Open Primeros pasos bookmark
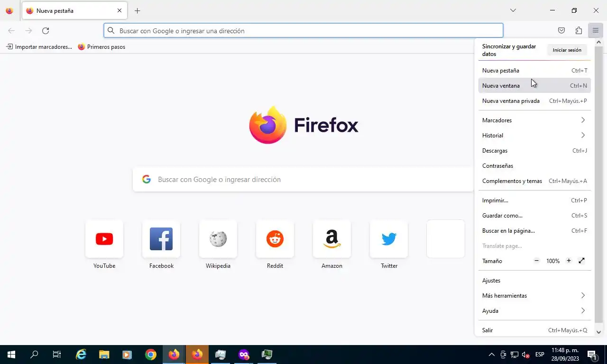Image resolution: width=607 pixels, height=364 pixels. [101, 47]
